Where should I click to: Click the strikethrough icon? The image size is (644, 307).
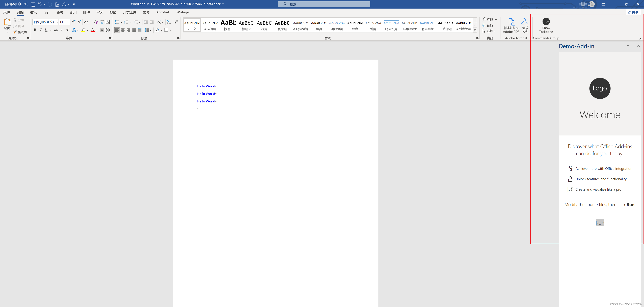click(x=56, y=30)
